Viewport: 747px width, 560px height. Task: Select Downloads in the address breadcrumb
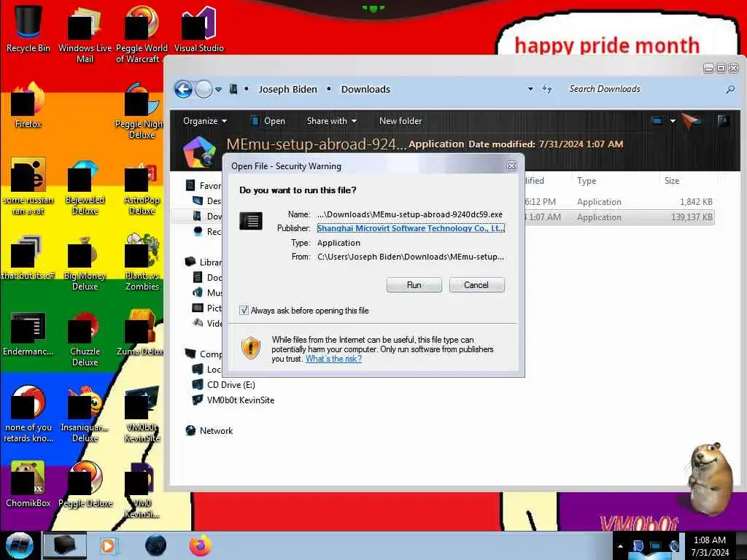[365, 89]
